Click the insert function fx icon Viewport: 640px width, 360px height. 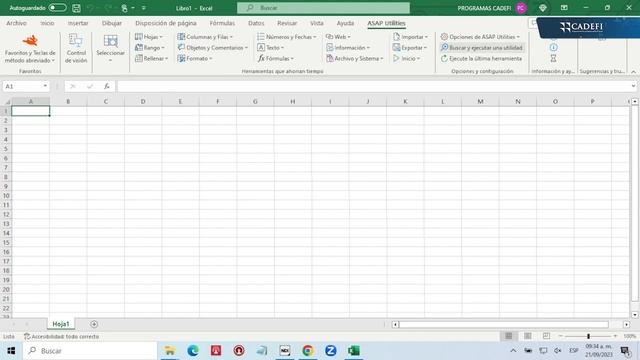pos(107,86)
